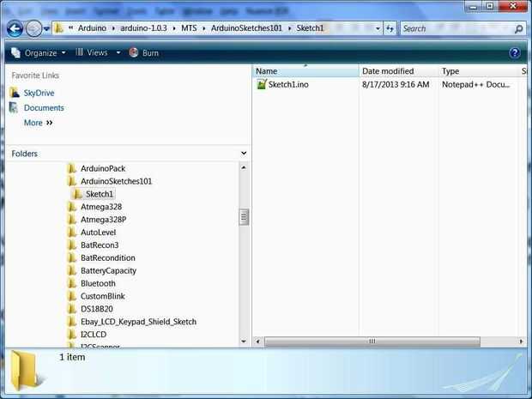Screen dimensions: 532x399
Task: Select the Ebay_LCD_Keypad_Shield_Sketch folder
Action: (x=138, y=322)
